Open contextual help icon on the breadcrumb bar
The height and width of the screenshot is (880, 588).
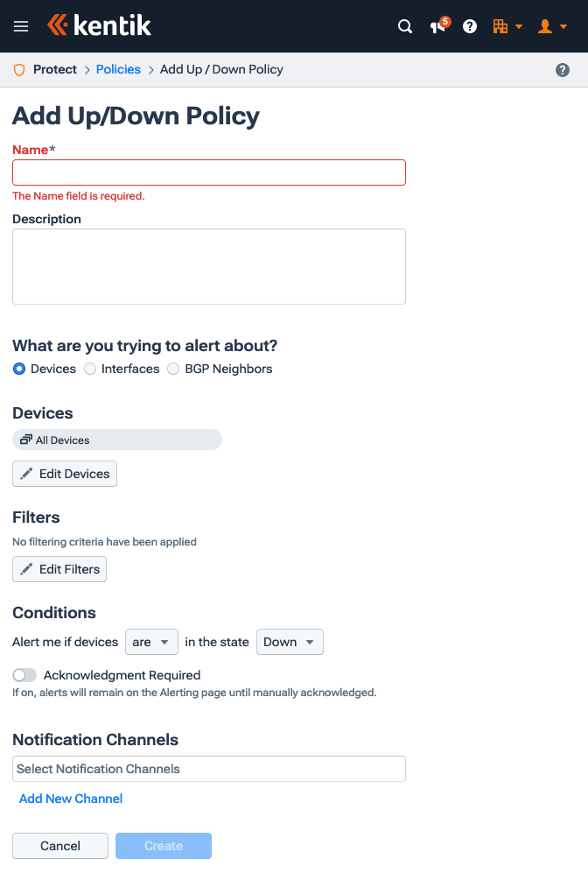click(563, 69)
